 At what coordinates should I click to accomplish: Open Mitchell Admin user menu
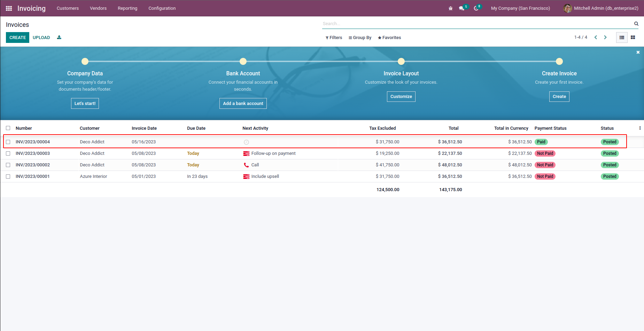pos(601,8)
